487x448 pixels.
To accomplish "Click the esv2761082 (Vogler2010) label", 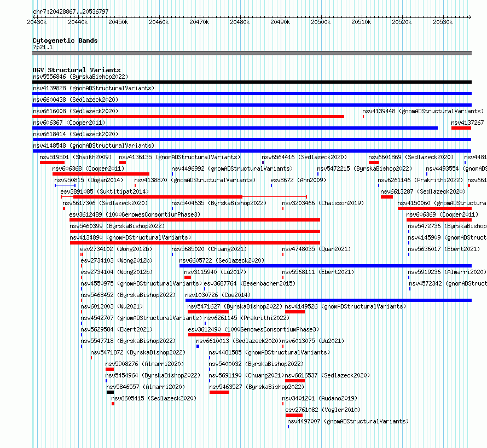I will pos(323,410).
